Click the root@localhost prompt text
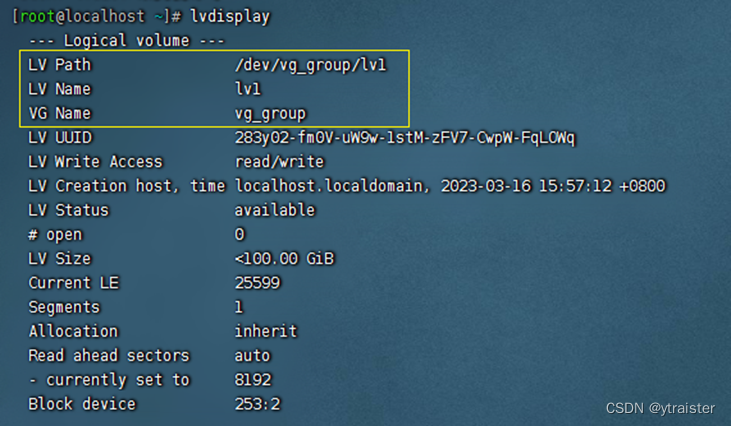The height and width of the screenshot is (426, 731). coord(83,17)
